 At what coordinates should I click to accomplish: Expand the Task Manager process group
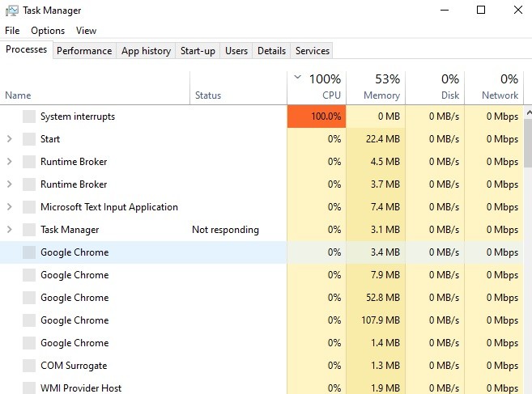click(x=9, y=230)
